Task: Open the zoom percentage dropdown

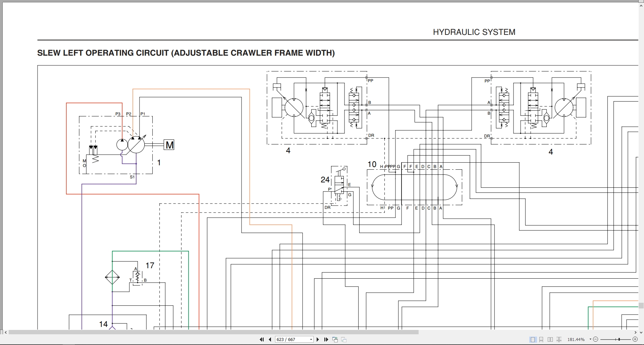Action: [x=590, y=339]
